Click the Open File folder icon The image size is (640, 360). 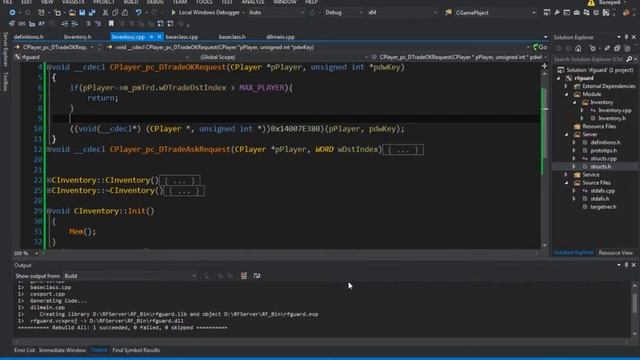point(72,13)
